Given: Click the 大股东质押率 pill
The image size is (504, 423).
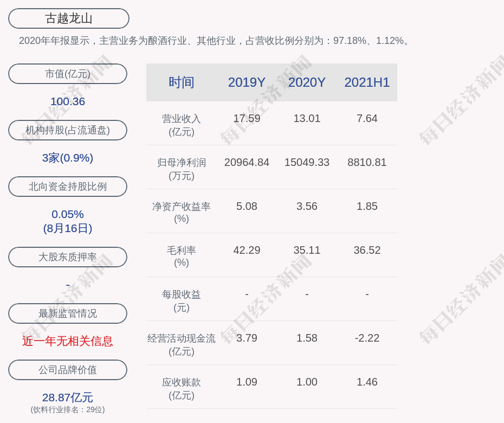Looking at the screenshot, I should tap(68, 257).
